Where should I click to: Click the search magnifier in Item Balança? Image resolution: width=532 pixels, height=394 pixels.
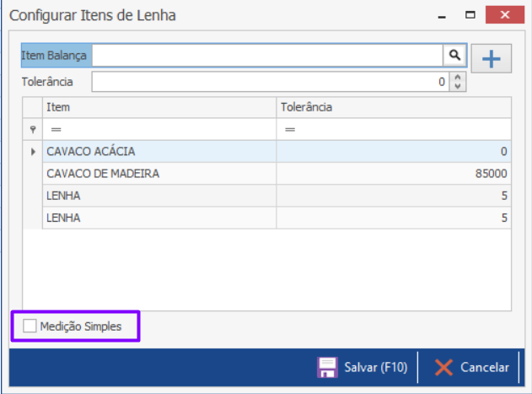(x=454, y=55)
